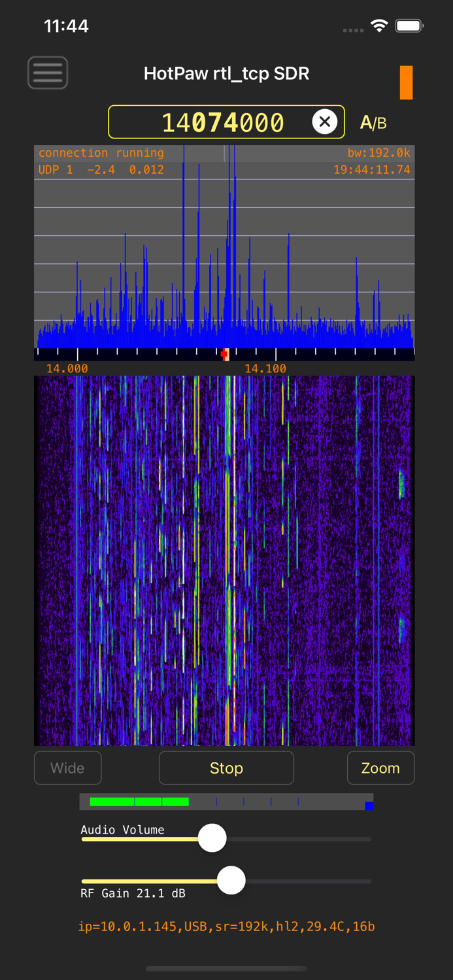453x980 pixels.
Task: Tap the Wi-Fi status icon
Action: [379, 26]
